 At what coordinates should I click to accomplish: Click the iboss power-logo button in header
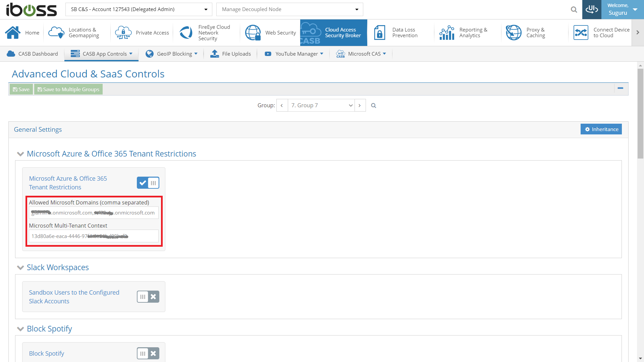(592, 9)
